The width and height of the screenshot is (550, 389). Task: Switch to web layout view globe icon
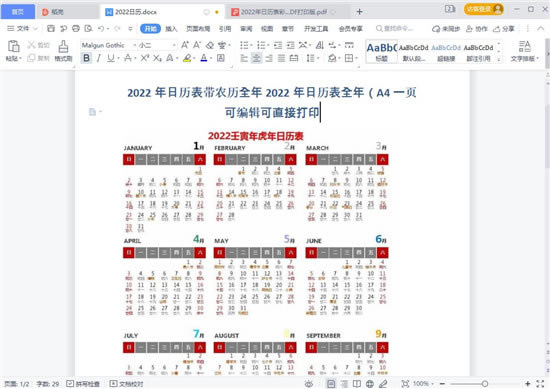point(370,384)
